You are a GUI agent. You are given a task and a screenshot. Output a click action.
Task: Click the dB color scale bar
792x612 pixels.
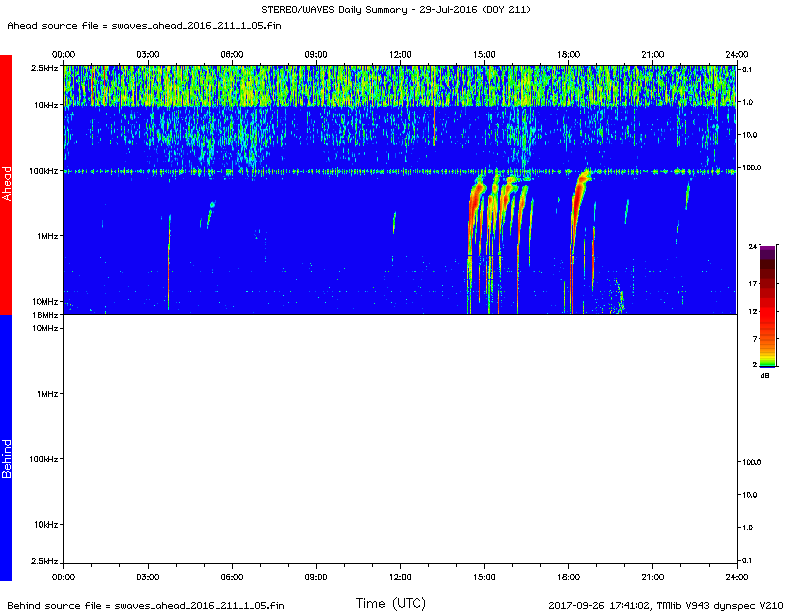[x=767, y=306]
